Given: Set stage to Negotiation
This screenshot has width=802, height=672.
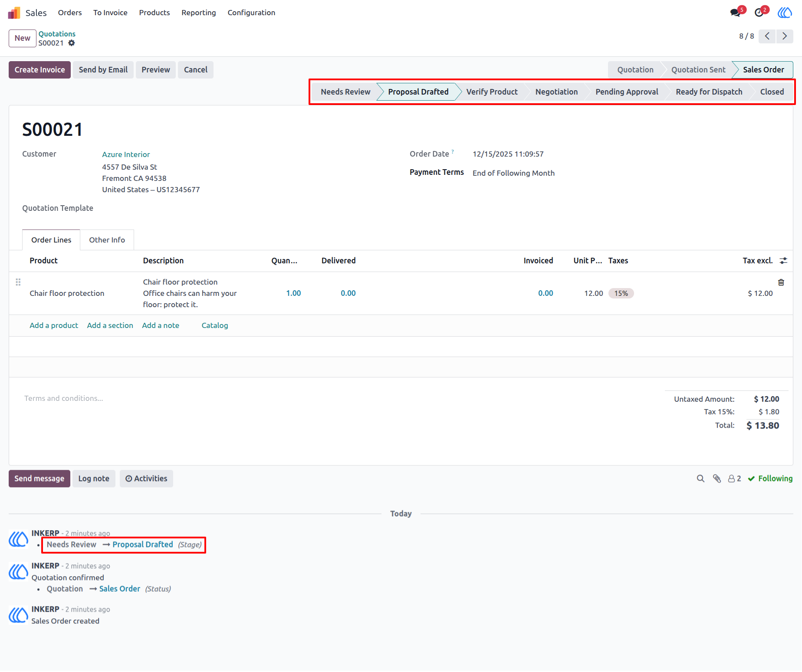Looking at the screenshot, I should (556, 92).
